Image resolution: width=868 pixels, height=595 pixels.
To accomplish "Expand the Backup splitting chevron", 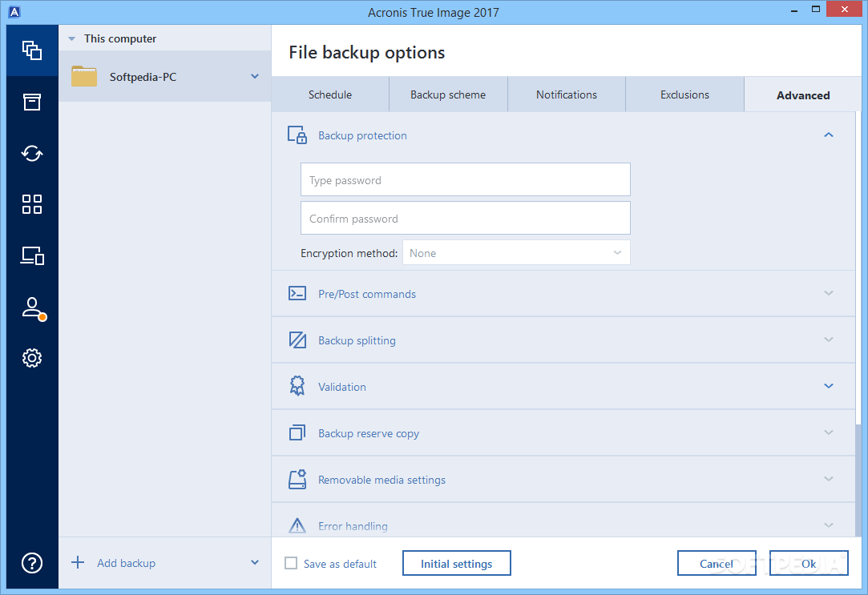I will 829,340.
